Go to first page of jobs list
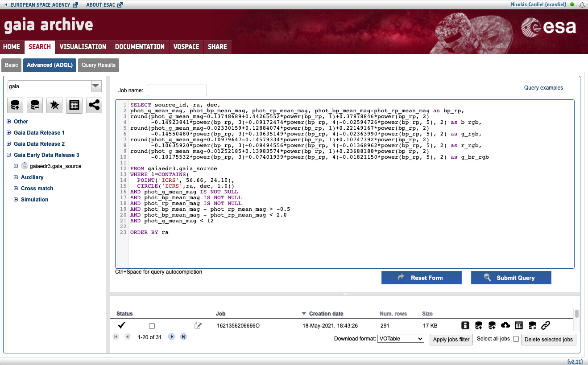The width and height of the screenshot is (588, 365). tap(116, 337)
